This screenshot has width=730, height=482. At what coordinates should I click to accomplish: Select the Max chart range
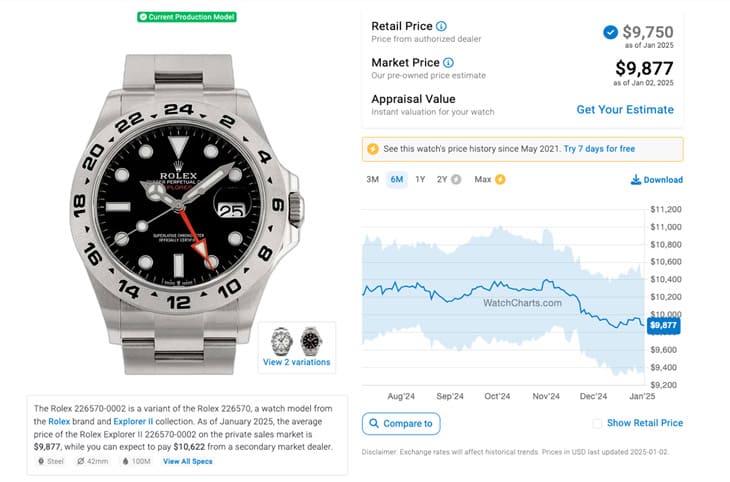click(x=489, y=180)
